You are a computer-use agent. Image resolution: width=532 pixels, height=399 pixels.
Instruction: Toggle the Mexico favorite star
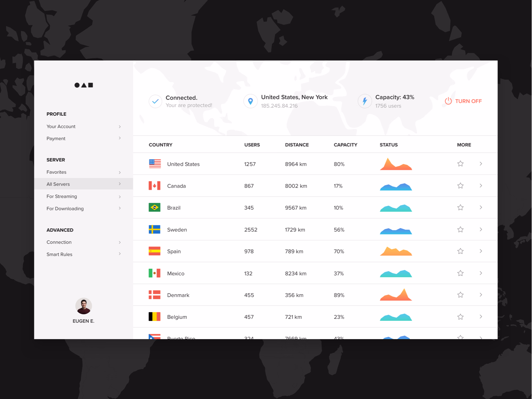coord(461,273)
